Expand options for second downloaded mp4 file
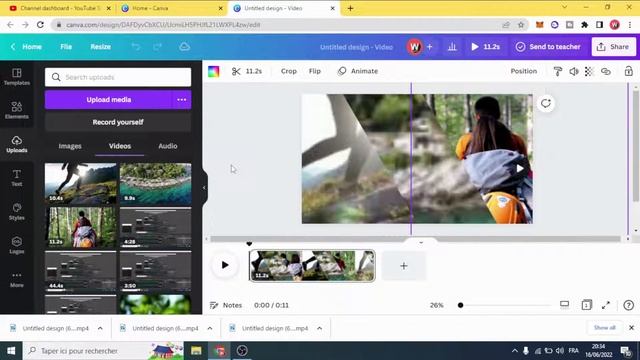This screenshot has height=360, width=640. pyautogui.click(x=210, y=328)
